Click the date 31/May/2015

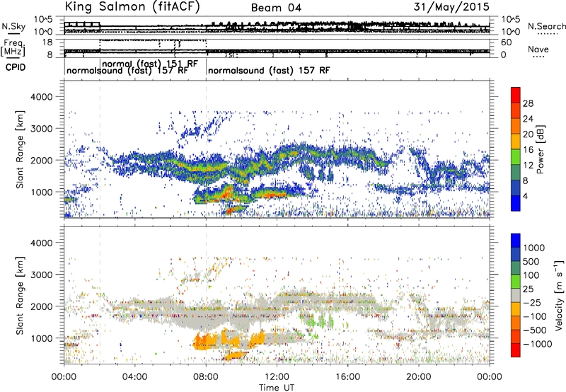(451, 7)
